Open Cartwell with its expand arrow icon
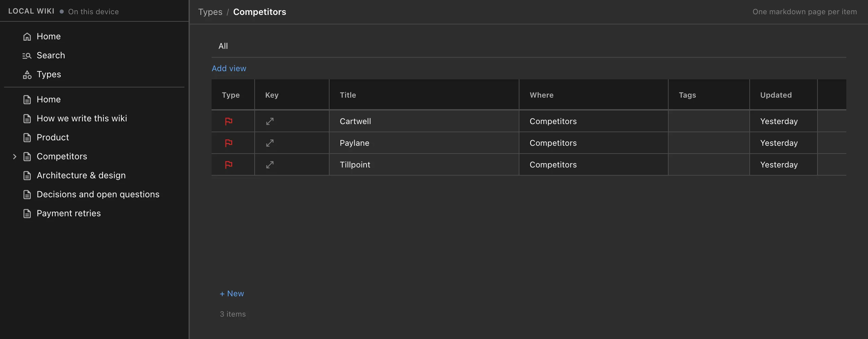 tap(270, 121)
